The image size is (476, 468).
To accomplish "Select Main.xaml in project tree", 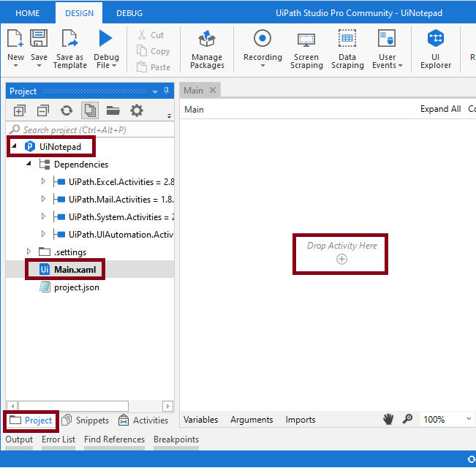I will [75, 270].
